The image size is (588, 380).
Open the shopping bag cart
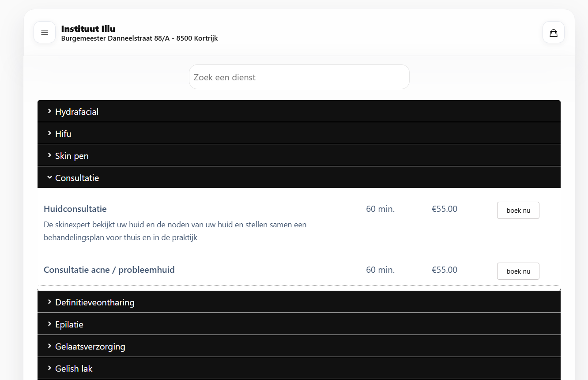pos(553,33)
